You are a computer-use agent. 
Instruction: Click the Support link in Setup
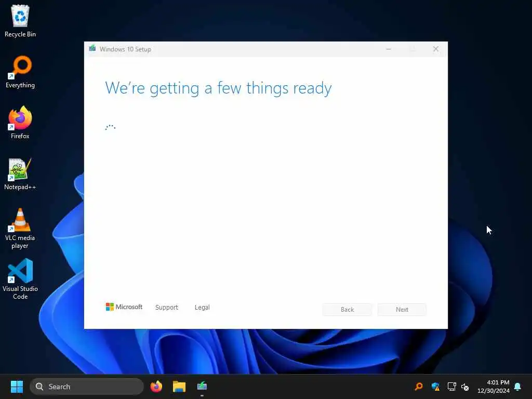click(167, 308)
